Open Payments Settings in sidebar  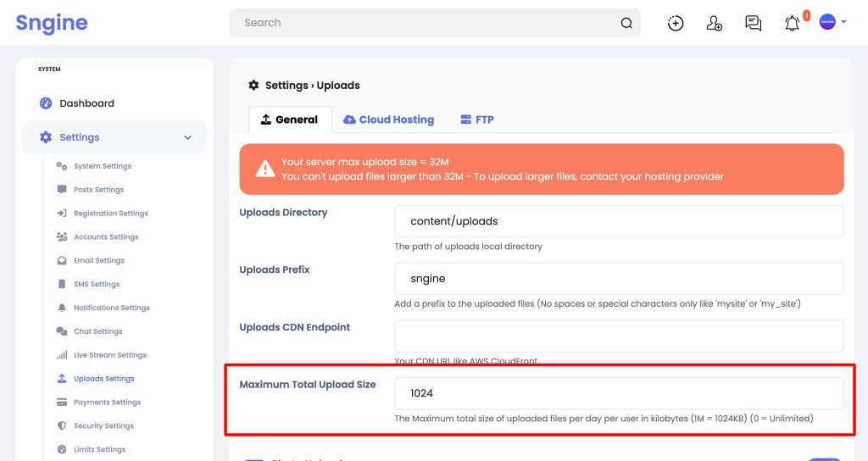point(107,403)
